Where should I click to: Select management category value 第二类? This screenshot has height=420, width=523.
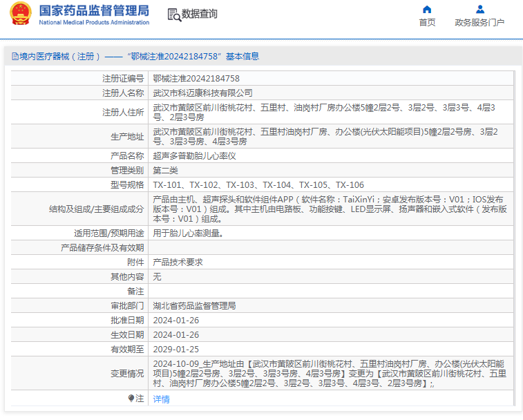tap(165, 171)
